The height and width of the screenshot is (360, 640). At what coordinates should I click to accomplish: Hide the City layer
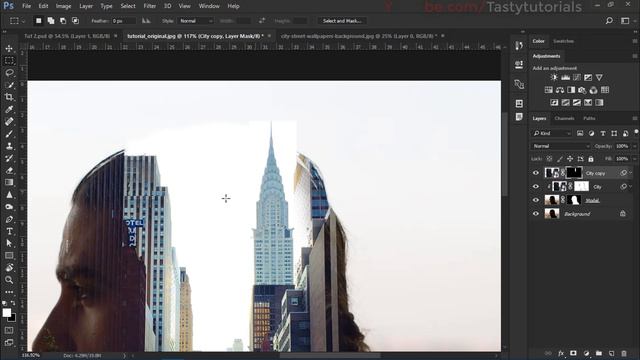536,187
